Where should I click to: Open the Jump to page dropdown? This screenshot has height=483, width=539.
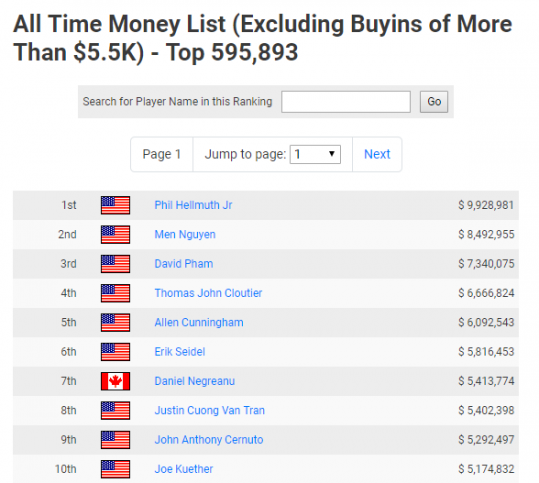click(x=315, y=154)
